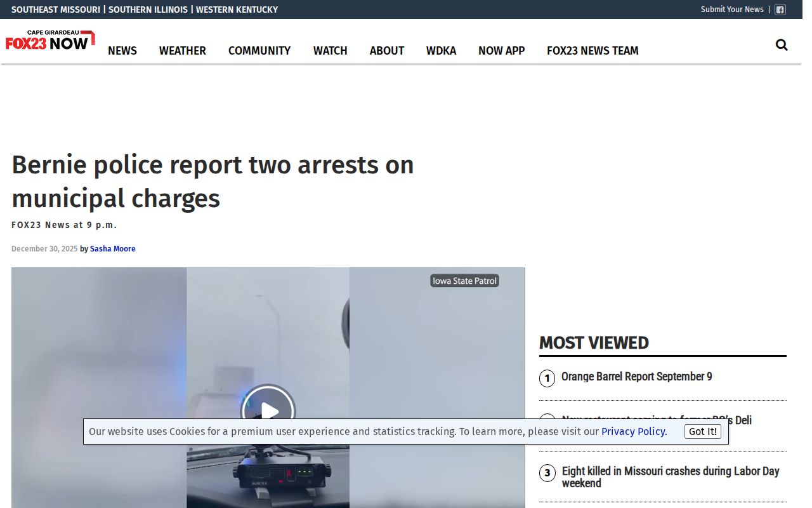
Task: Open the NOW APP menu item
Action: coord(502,51)
